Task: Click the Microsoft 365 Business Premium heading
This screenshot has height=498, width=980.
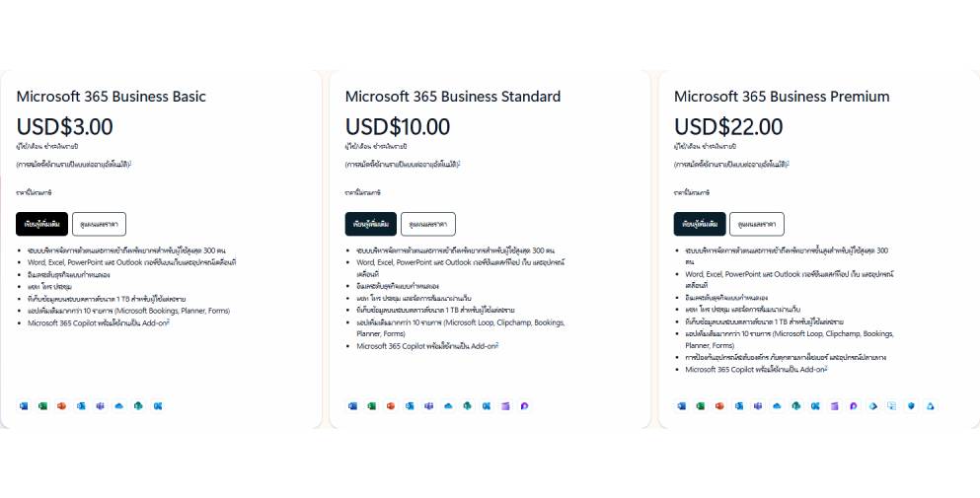Action: tap(782, 97)
